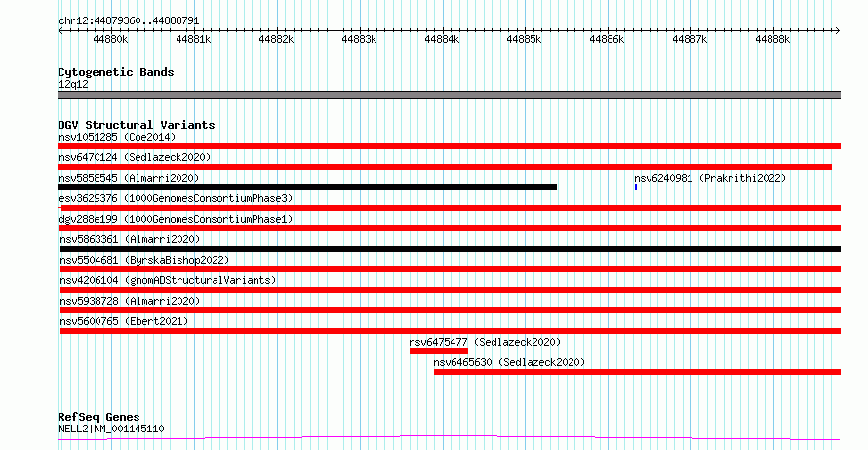
Task: Click the 12q12 band label
Action: 73,85
